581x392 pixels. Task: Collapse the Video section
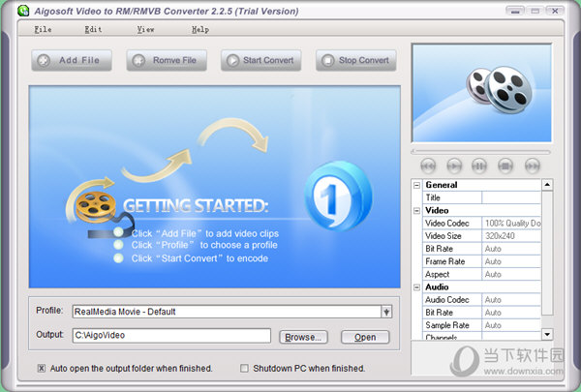[416, 210]
